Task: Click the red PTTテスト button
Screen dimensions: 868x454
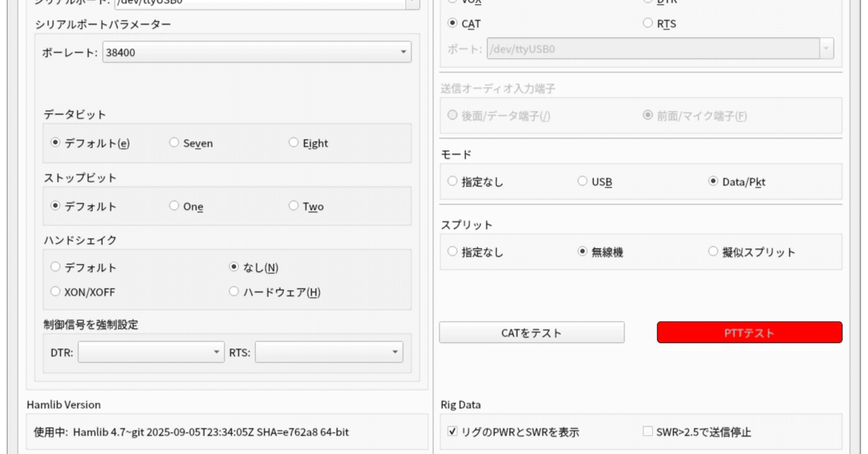Action: pos(749,332)
